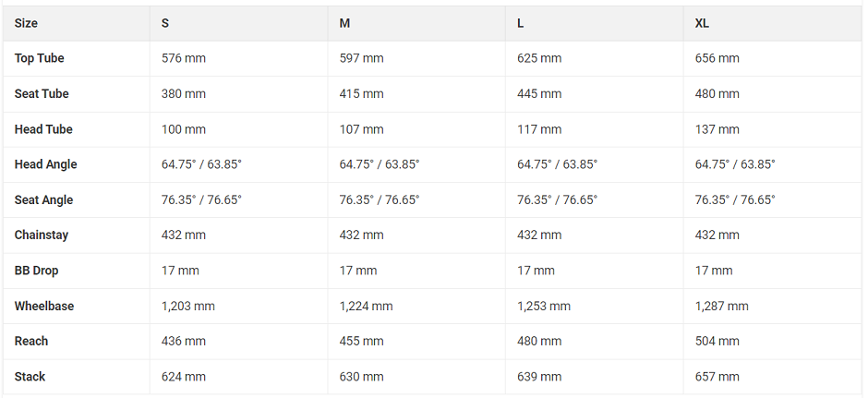Select the XL size column header
This screenshot has height=398, width=868.
pyautogui.click(x=702, y=23)
